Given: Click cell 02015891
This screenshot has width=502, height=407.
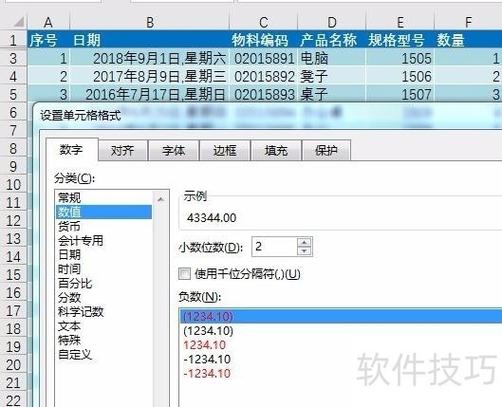Looking at the screenshot, I should (x=264, y=58).
